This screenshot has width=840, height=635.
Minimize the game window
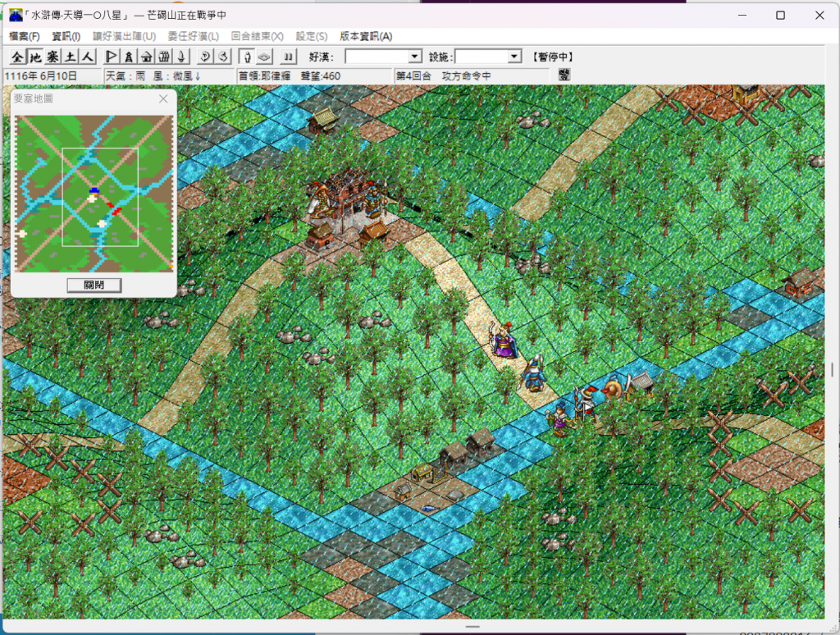coord(742,15)
